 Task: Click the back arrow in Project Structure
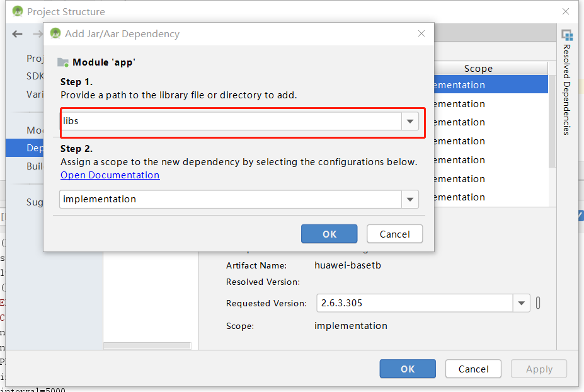tap(17, 34)
